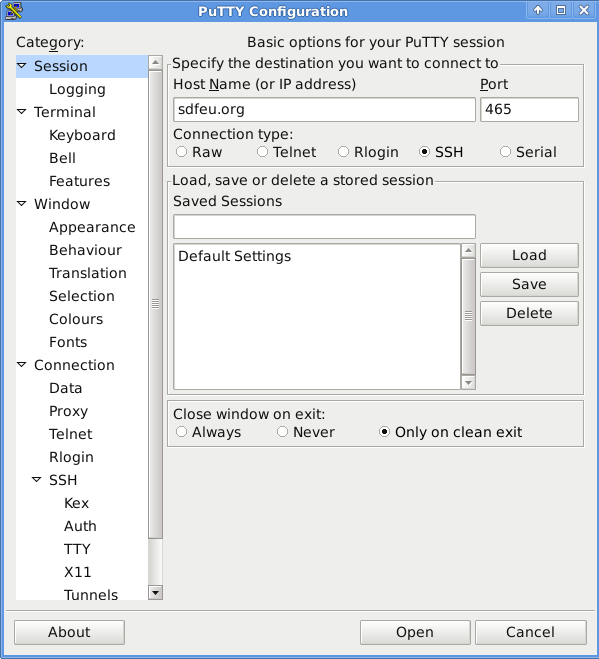Click the title bar shade up-arrow button

[x=538, y=10]
